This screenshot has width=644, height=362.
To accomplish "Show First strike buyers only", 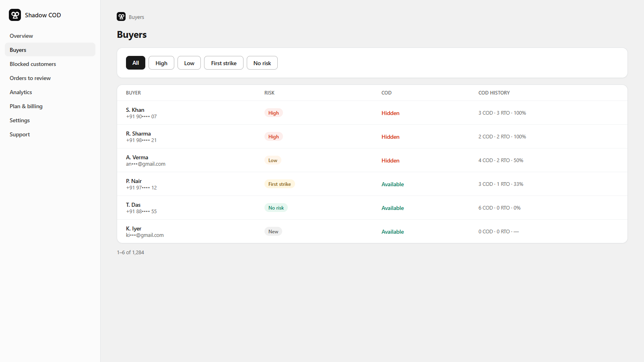I will tap(224, 63).
